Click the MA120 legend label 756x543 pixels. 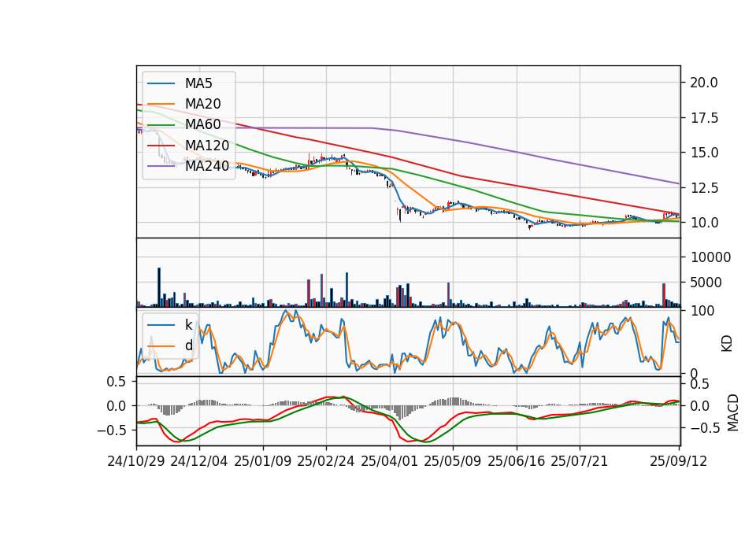[207, 145]
